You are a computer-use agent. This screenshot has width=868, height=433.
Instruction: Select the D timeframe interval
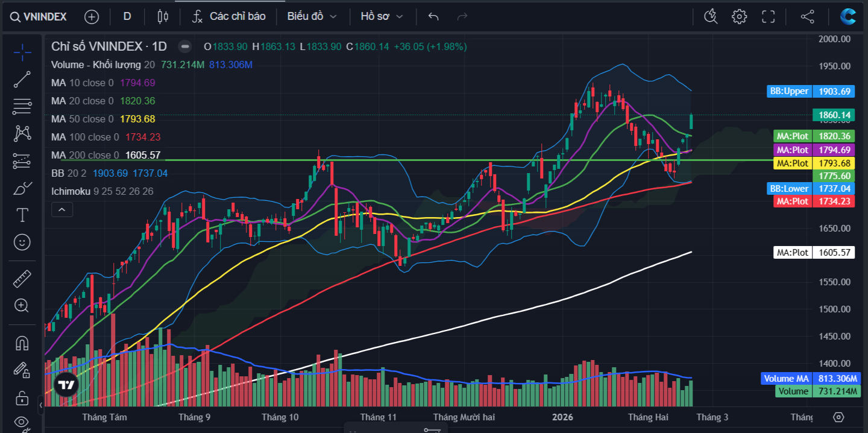[x=127, y=16]
